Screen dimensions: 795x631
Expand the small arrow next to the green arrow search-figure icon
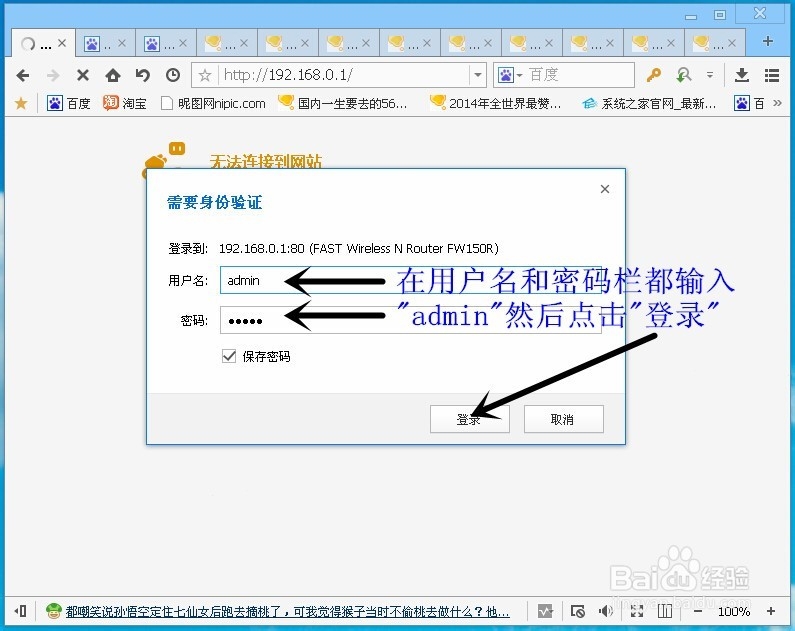(710, 76)
